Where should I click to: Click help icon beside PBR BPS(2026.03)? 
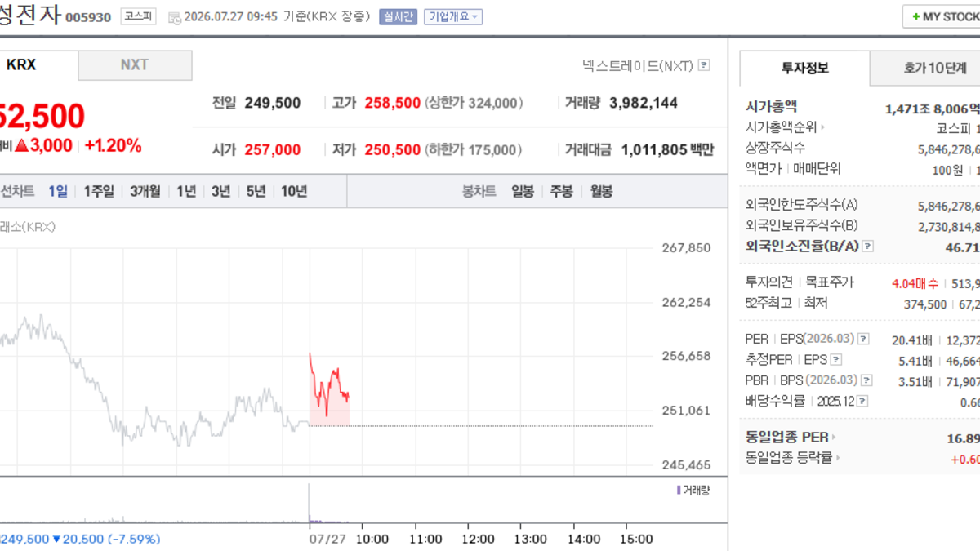(866, 380)
